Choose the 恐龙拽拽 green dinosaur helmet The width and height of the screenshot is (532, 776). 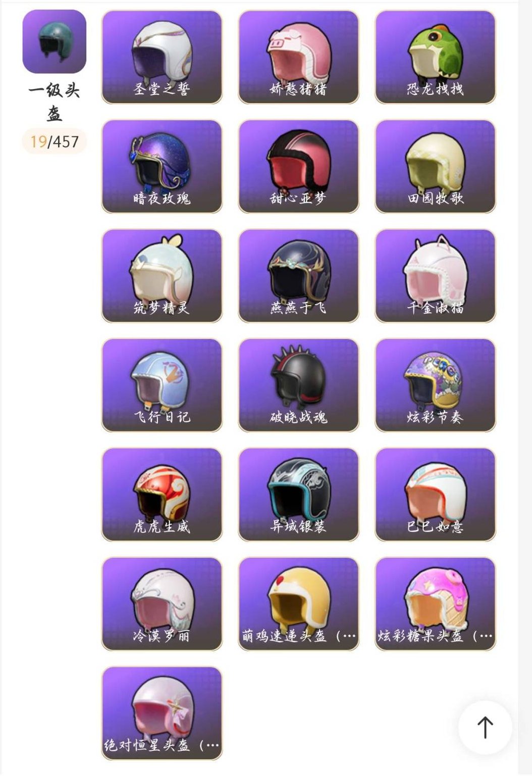[x=436, y=57]
